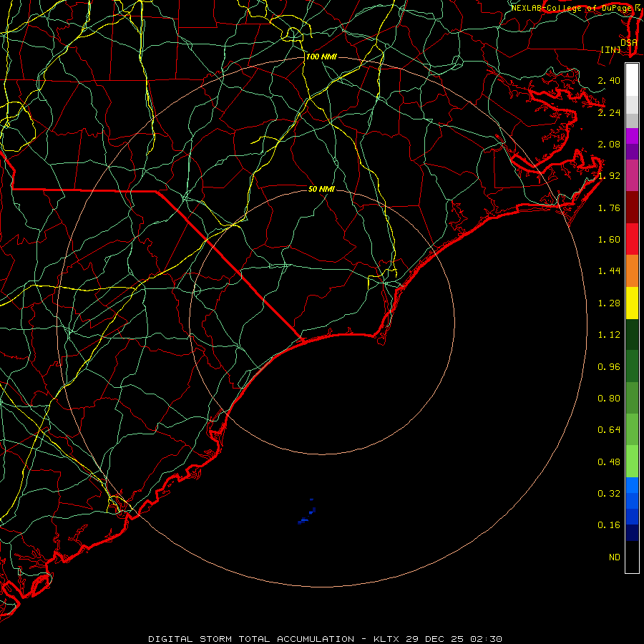
Task: Click the 2.08 legend value
Action: (609, 144)
